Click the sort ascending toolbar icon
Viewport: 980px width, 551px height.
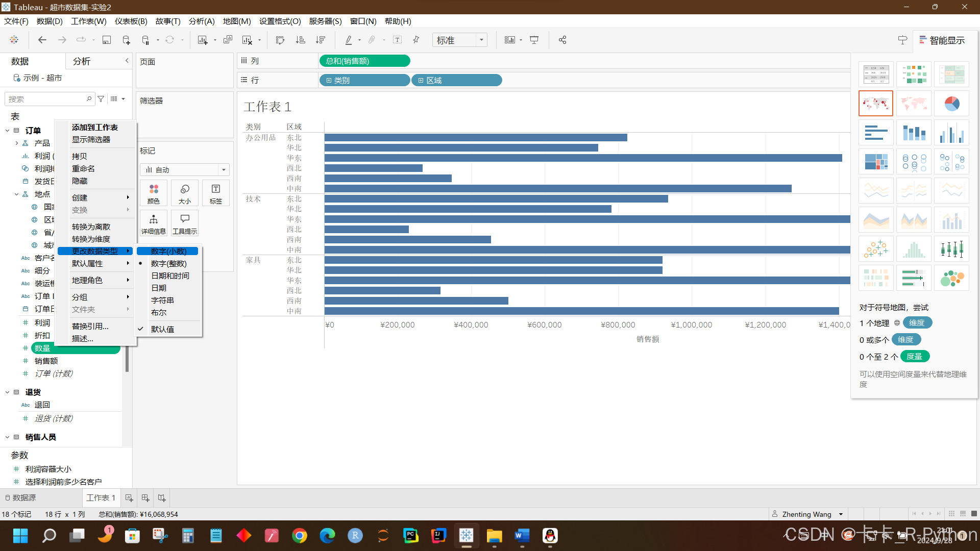[x=301, y=40]
